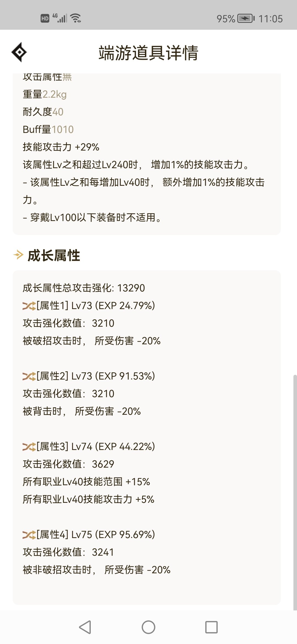This screenshot has height=644, width=297.
Task: Tap the shuffle icon beside 属性3
Action: tap(29, 447)
